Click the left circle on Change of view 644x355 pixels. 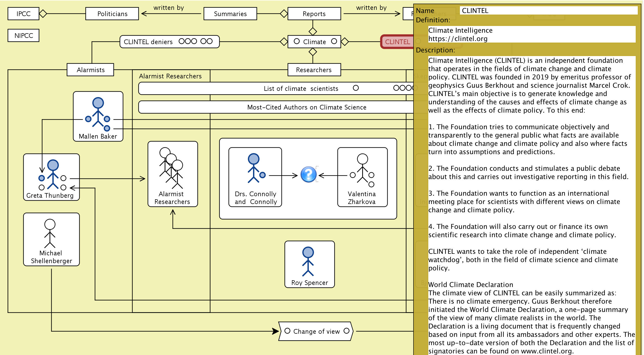pyautogui.click(x=287, y=331)
